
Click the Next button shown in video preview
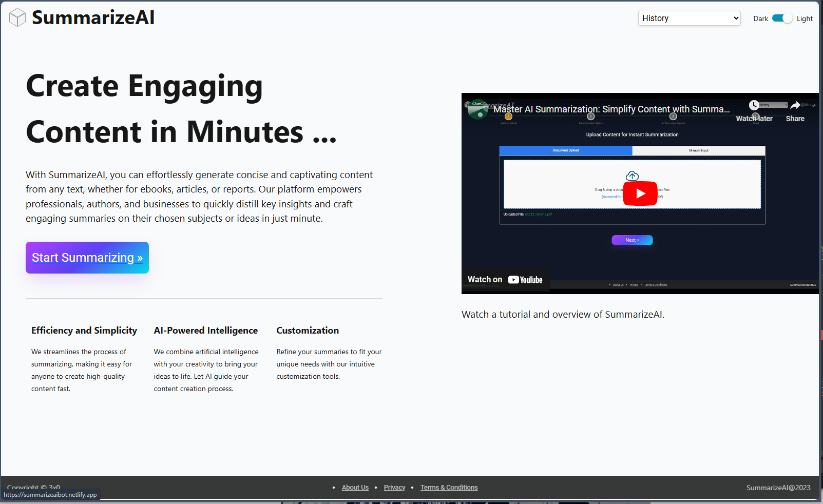tap(632, 240)
